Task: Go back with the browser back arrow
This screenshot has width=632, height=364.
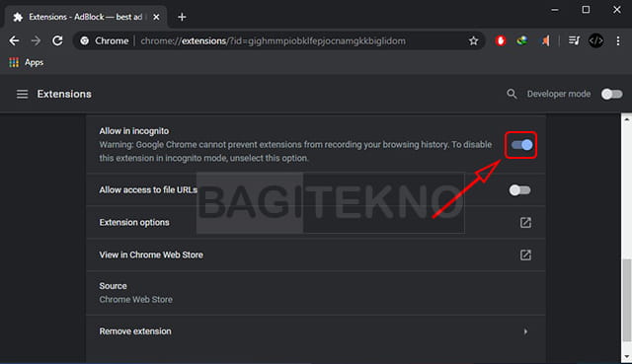Action: pos(14,40)
